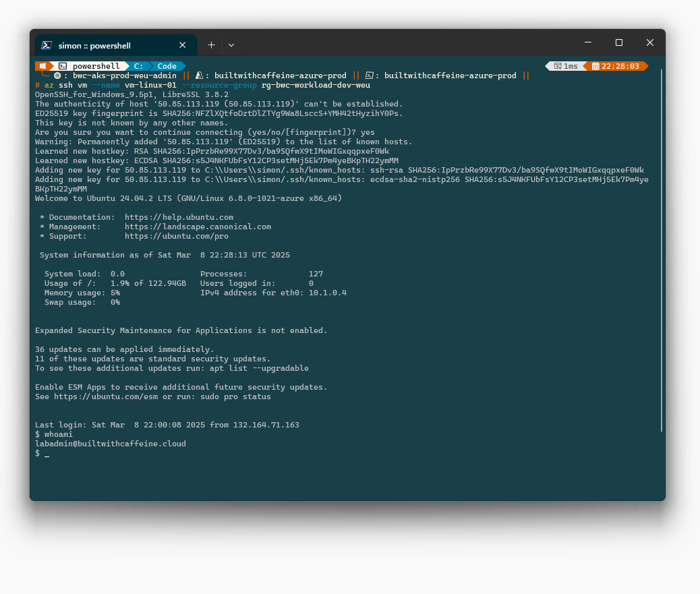The width and height of the screenshot is (700, 594).
Task: Click rg-bwc-workload-dev-weu text
Action: coord(316,85)
